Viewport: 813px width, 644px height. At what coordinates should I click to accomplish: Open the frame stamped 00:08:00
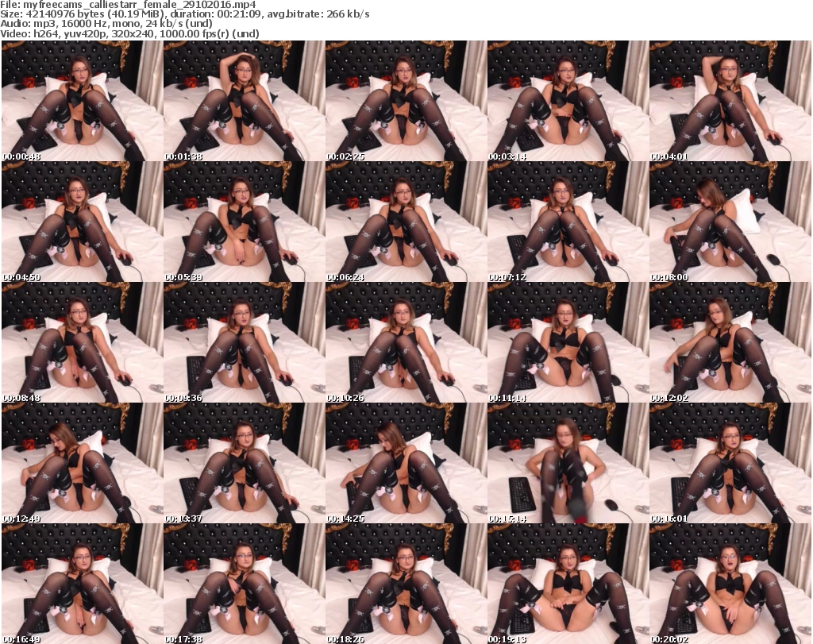730,222
